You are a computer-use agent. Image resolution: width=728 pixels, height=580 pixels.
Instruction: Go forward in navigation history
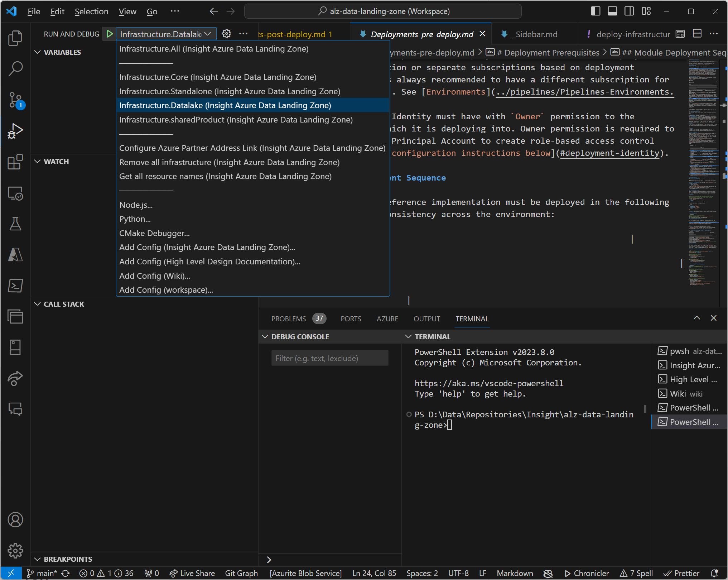coord(231,11)
